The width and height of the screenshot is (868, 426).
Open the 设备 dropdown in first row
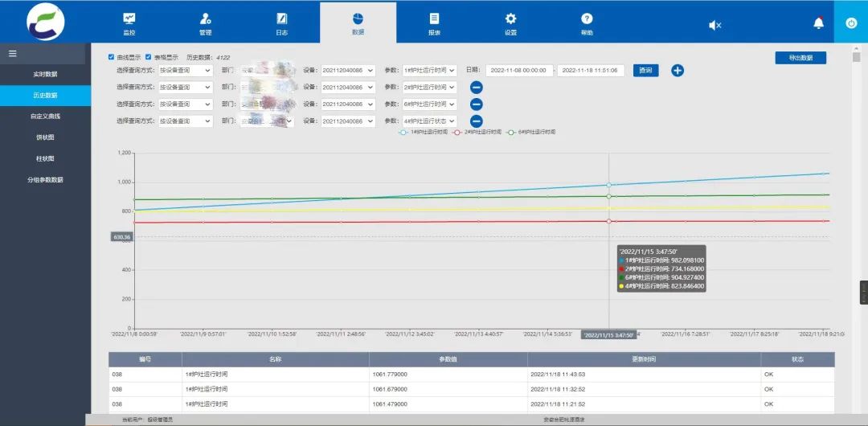pos(348,71)
